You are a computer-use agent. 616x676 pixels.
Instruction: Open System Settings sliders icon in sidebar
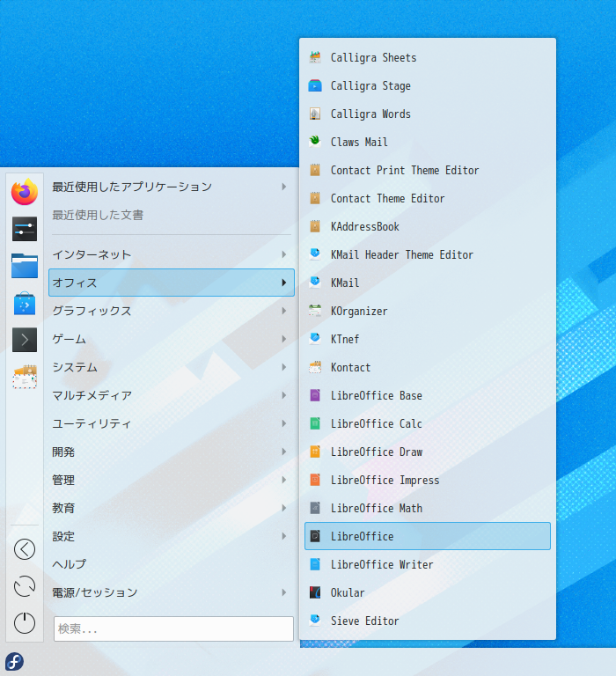[25, 229]
